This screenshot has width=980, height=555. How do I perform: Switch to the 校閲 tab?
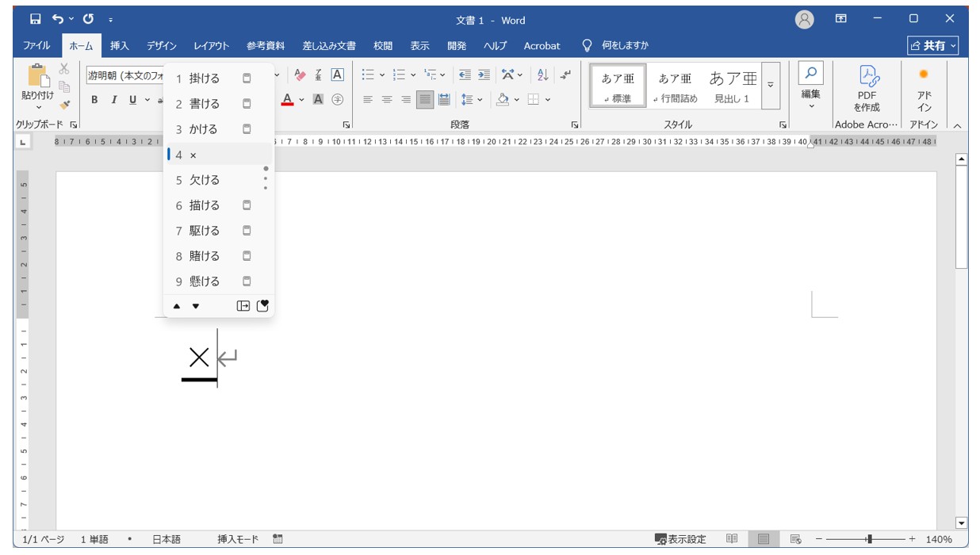[383, 46]
